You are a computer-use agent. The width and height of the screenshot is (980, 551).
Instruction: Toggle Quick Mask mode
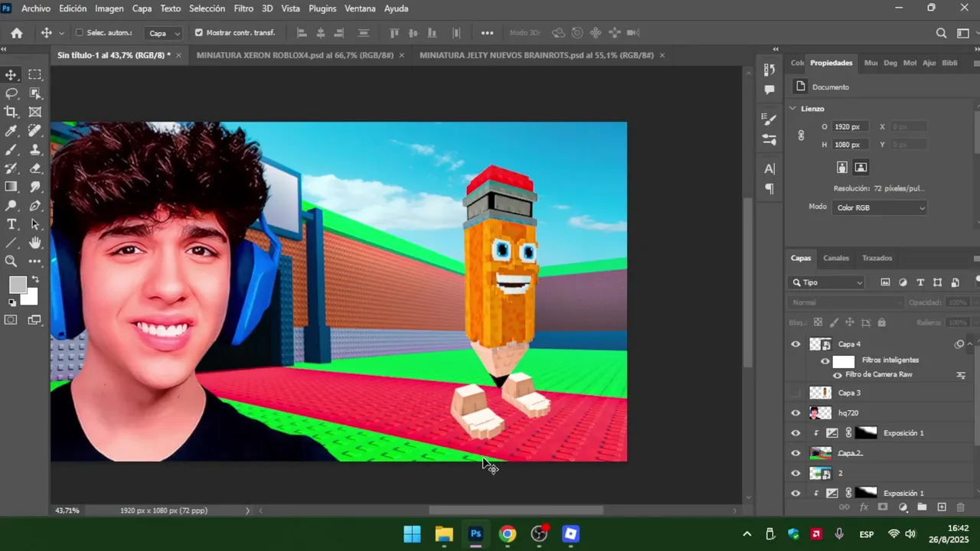click(x=11, y=320)
